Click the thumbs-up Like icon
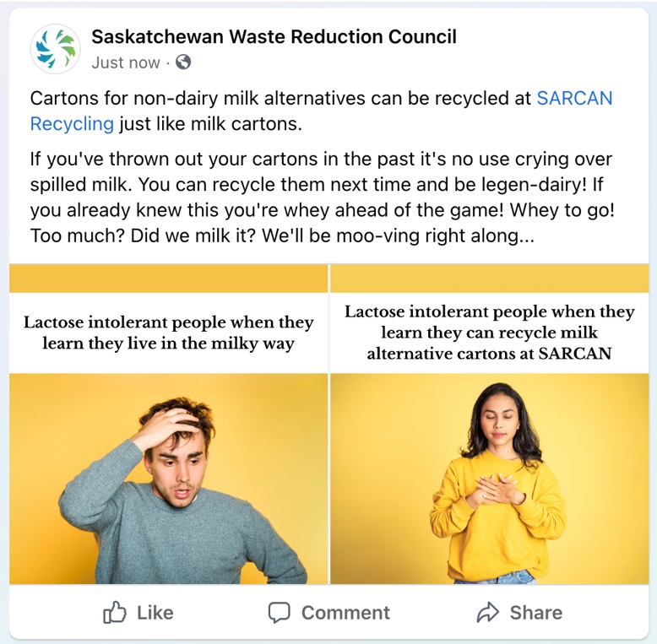Viewport: 657px width, 644px height. (114, 613)
